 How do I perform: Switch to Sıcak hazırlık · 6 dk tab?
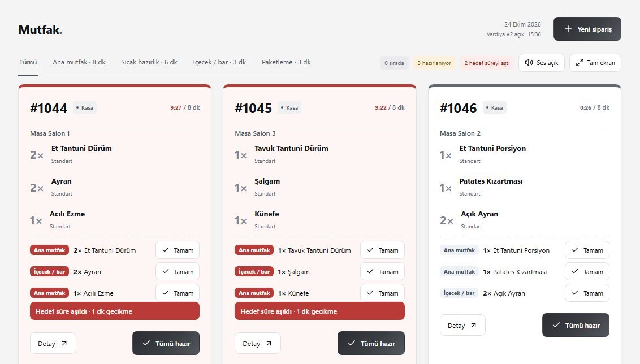pos(149,62)
